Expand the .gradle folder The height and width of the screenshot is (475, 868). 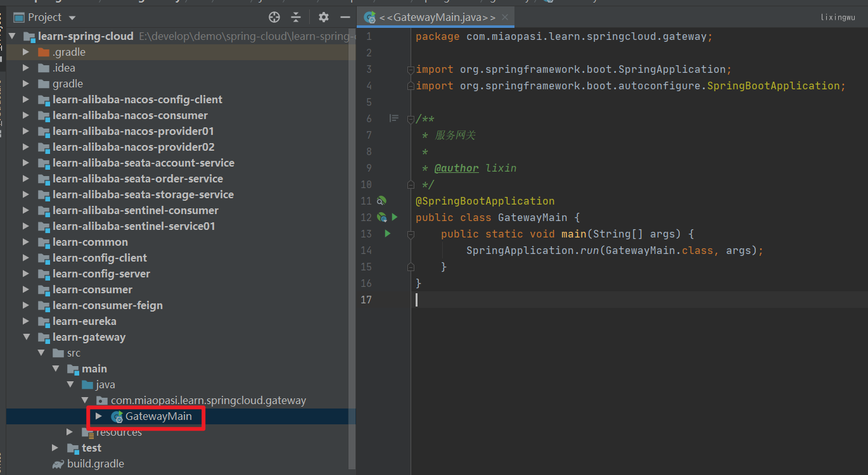pyautogui.click(x=26, y=52)
